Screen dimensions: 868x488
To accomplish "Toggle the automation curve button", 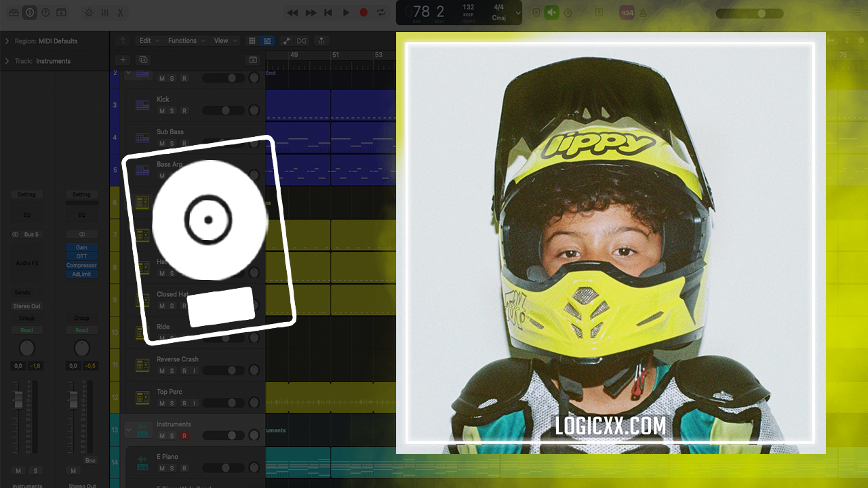I will coord(287,41).
